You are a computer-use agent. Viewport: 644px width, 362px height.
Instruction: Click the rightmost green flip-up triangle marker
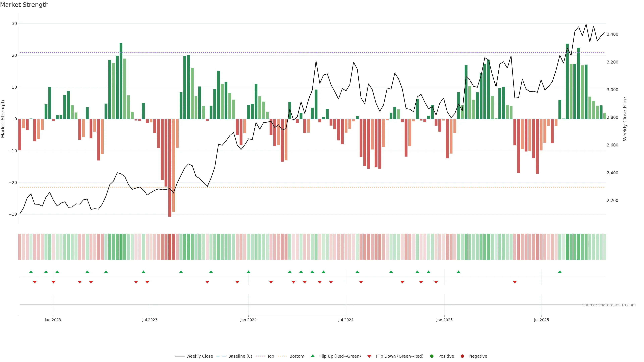click(560, 272)
